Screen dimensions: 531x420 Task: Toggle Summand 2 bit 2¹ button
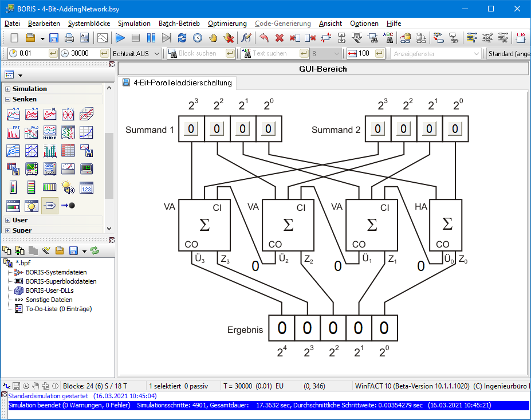430,129
